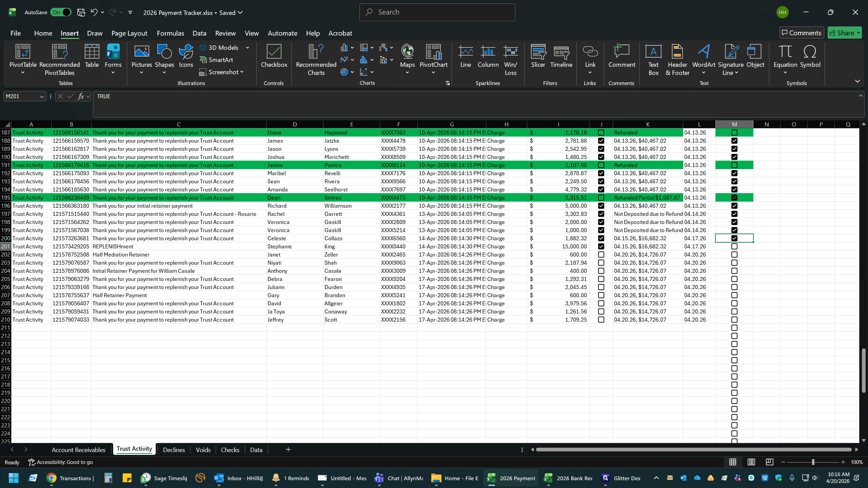868x488 pixels.
Task: Switch to the Page Layout tab
Action: (129, 33)
